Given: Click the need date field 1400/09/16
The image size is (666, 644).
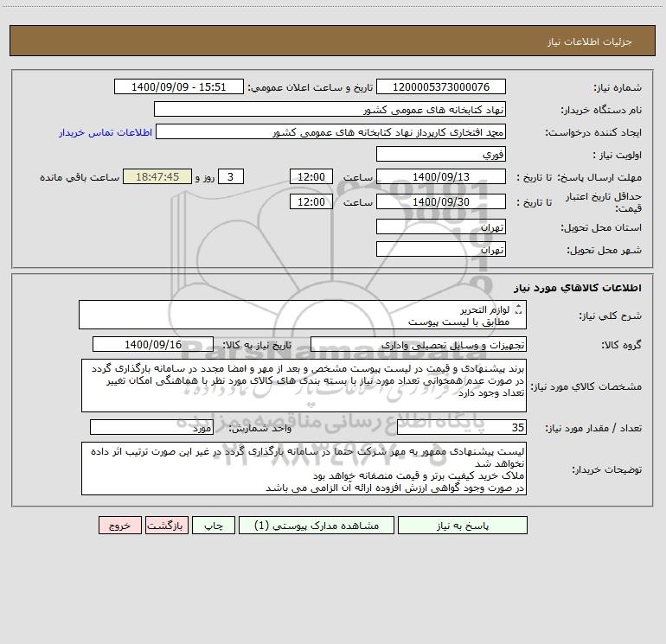Looking at the screenshot, I should pyautogui.click(x=153, y=344).
